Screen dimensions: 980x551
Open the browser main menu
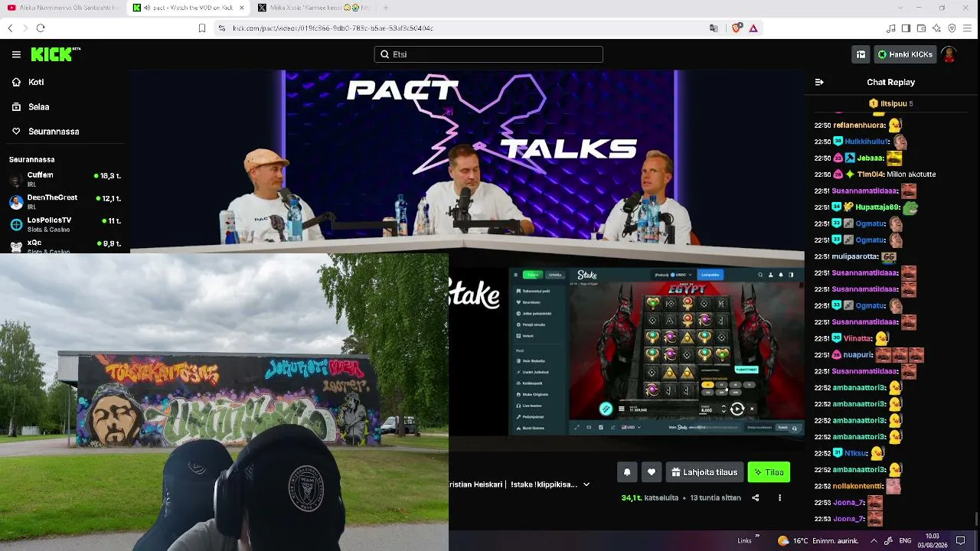pos(968,28)
